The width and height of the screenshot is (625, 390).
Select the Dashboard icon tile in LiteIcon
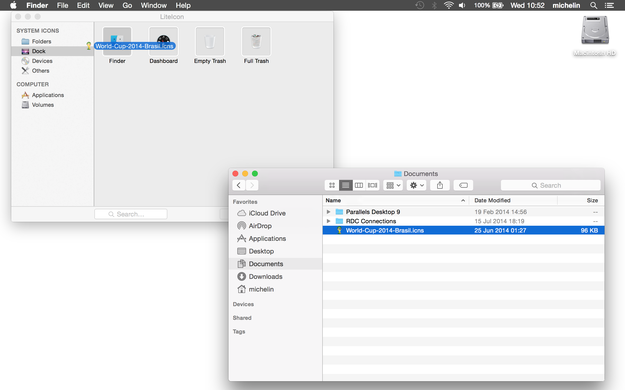[163, 41]
